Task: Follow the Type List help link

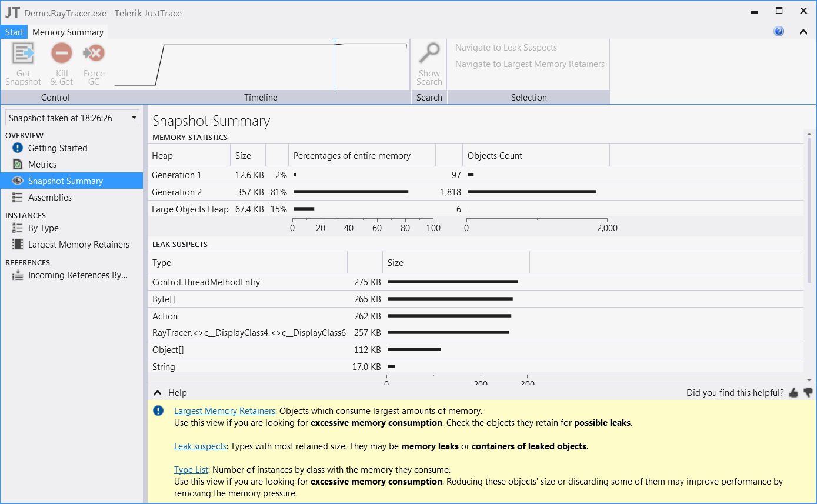Action: tap(191, 470)
